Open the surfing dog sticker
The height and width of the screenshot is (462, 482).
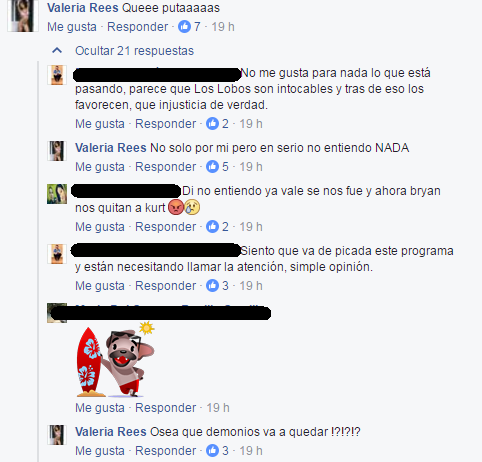coord(116,359)
